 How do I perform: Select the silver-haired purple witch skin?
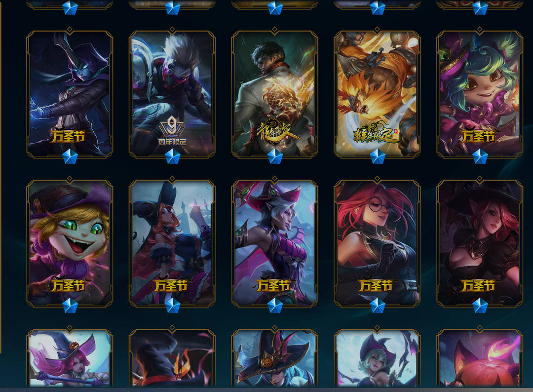click(x=275, y=243)
